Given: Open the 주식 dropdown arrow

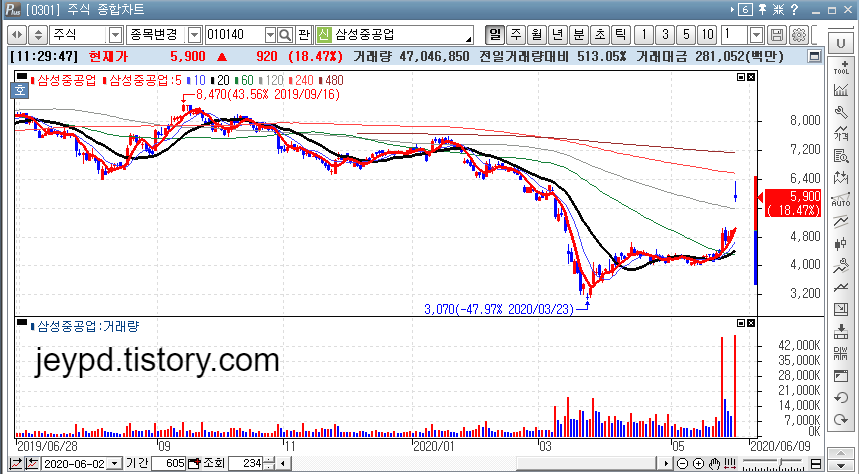Looking at the screenshot, I should click(x=116, y=35).
